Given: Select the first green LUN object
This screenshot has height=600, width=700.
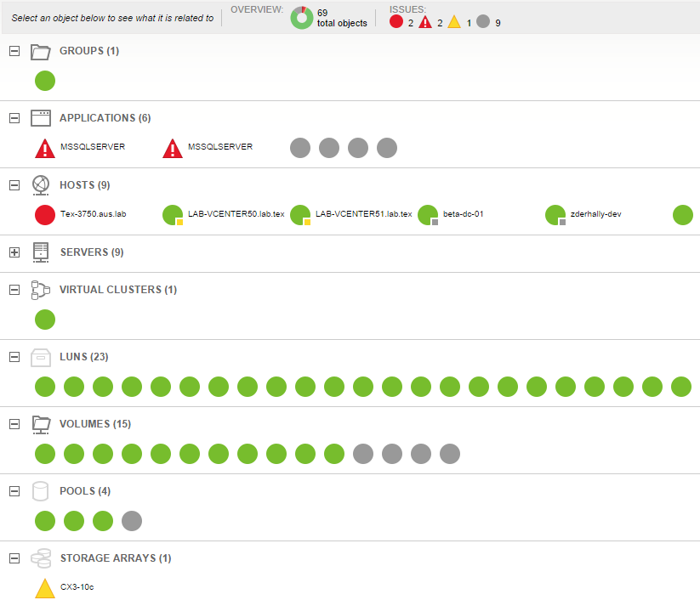Looking at the screenshot, I should point(45,387).
